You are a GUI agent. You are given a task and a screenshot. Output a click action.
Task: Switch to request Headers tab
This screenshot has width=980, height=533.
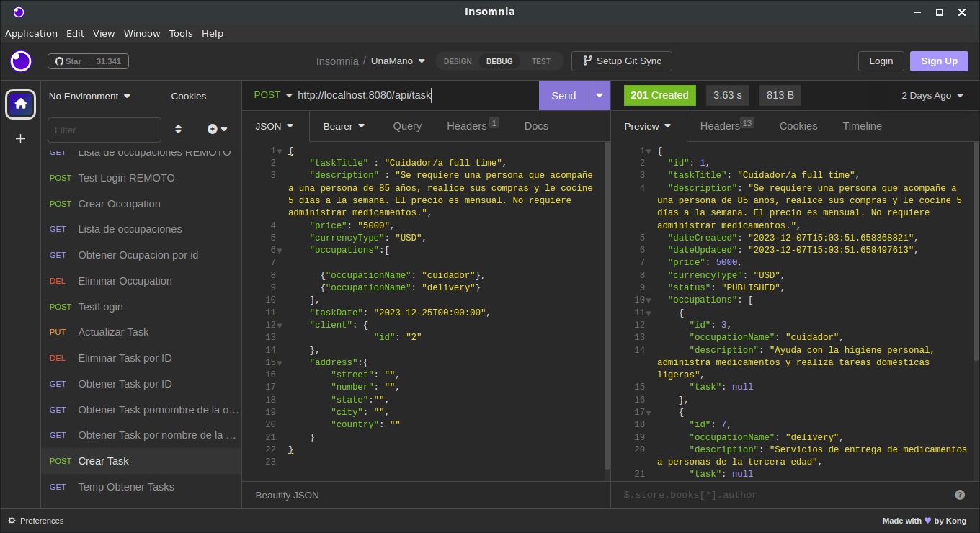(x=473, y=126)
